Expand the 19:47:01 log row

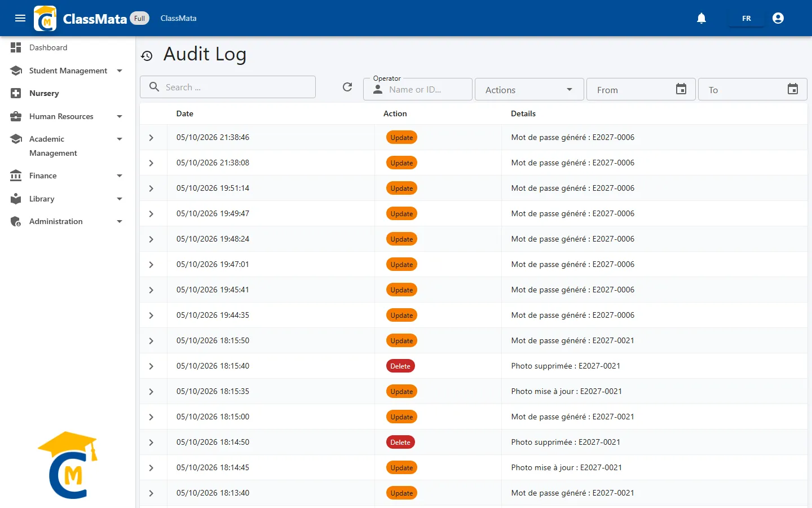(151, 265)
